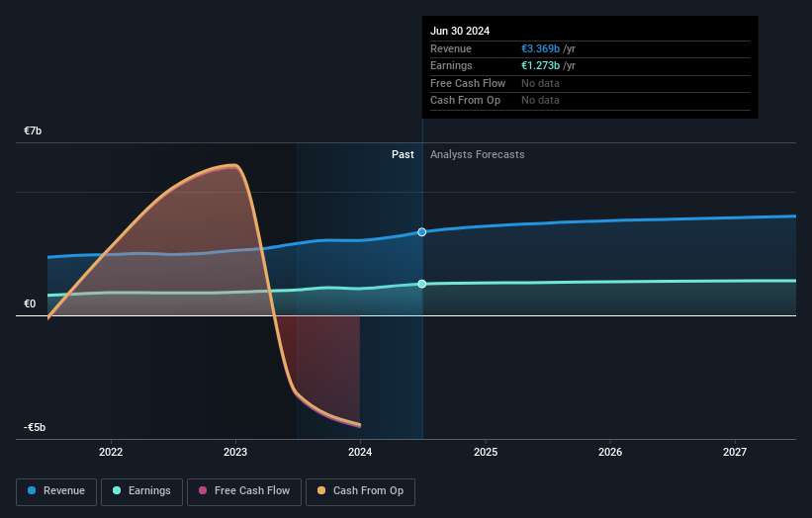Click the 2025 x-axis label
The image size is (812, 518).
(x=486, y=453)
